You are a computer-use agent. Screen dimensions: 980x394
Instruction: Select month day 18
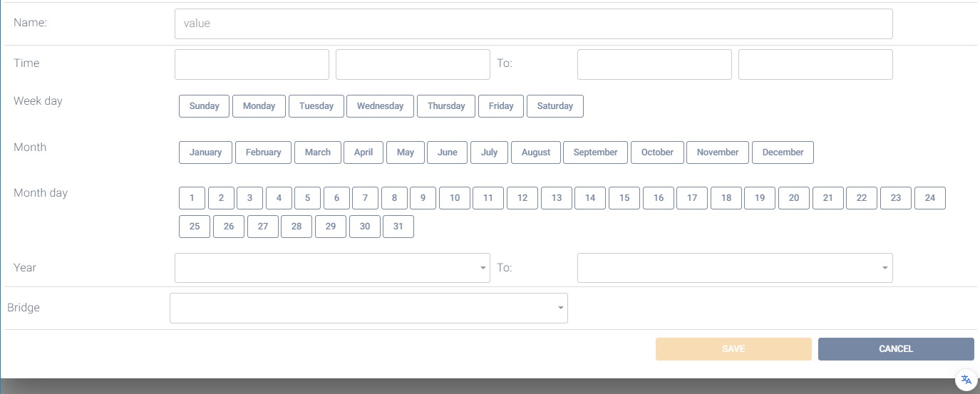726,198
